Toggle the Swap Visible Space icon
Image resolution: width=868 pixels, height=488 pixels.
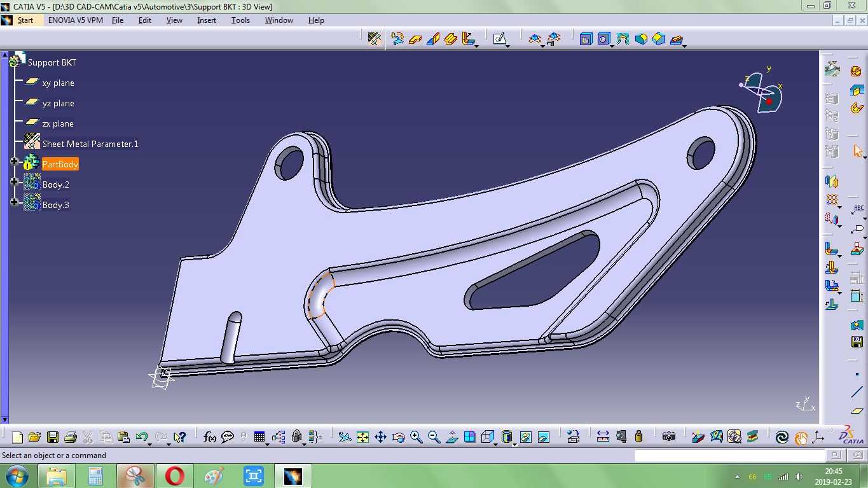543,437
